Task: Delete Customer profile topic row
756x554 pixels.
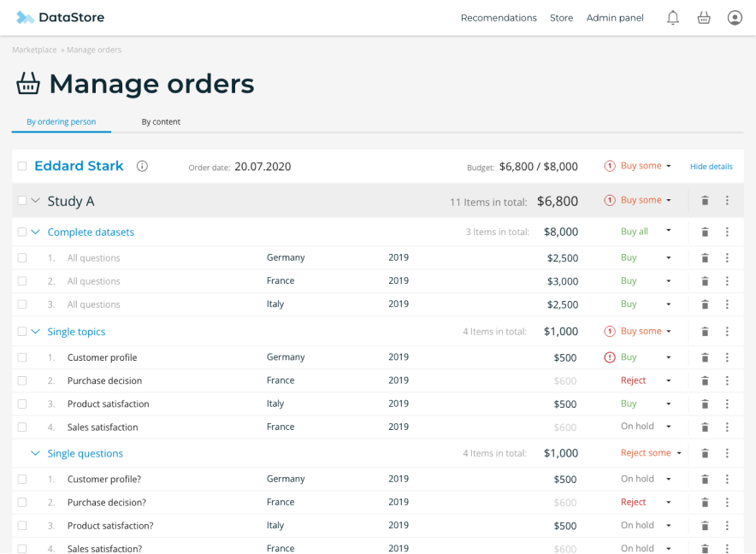Action: [705, 357]
